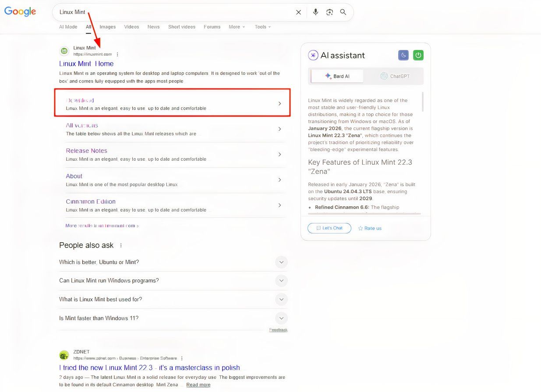Clear the search query with the X icon
541x392 pixels.
(298, 12)
